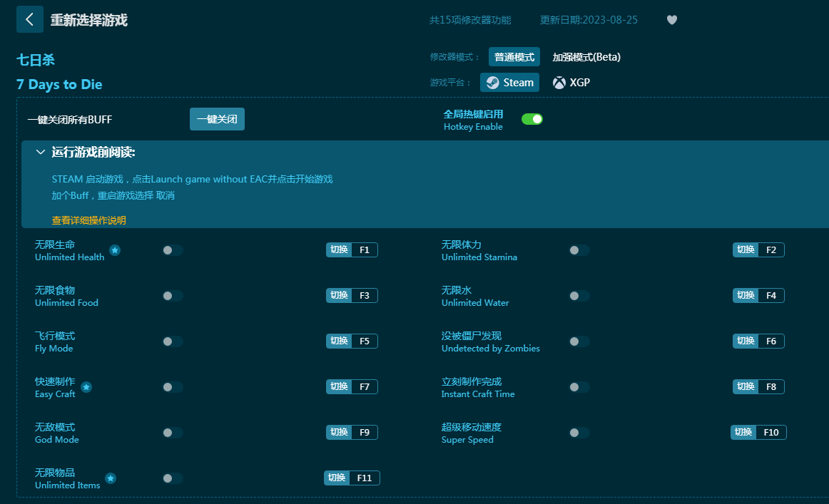Select 加强模式(Beta) trainer mode
Viewport: 829px width, 504px height.
pyautogui.click(x=586, y=57)
